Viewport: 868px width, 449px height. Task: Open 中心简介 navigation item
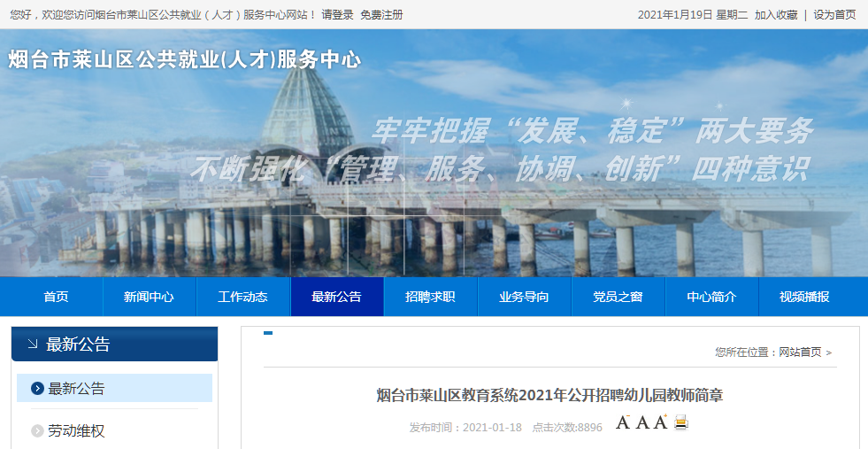pos(712,297)
